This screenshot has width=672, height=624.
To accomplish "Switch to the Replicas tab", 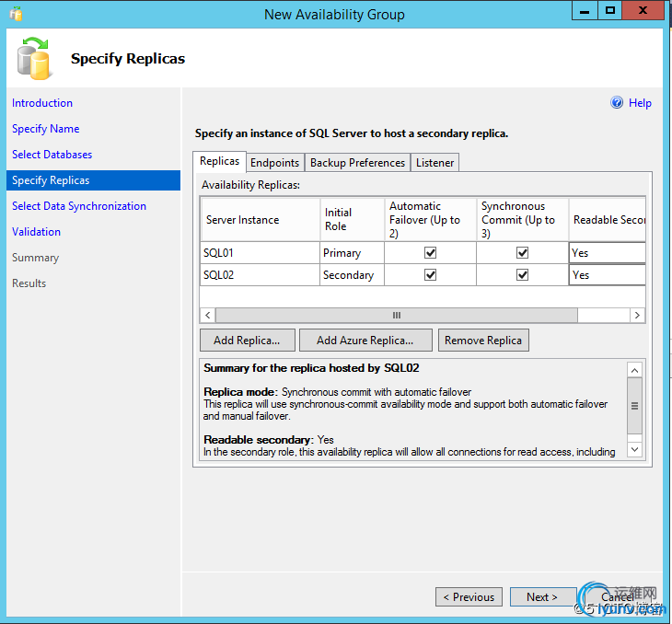I will pos(219,161).
